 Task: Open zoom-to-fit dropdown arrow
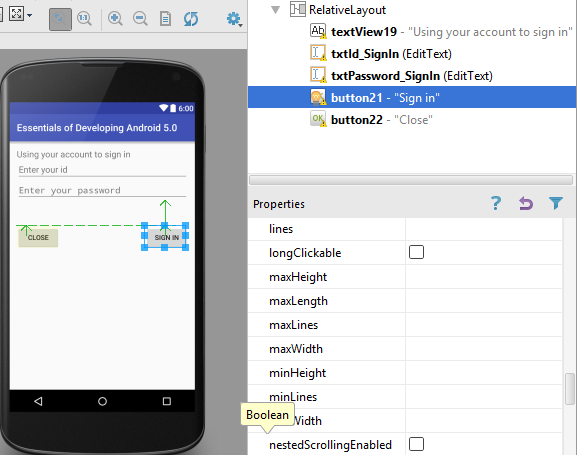point(29,15)
